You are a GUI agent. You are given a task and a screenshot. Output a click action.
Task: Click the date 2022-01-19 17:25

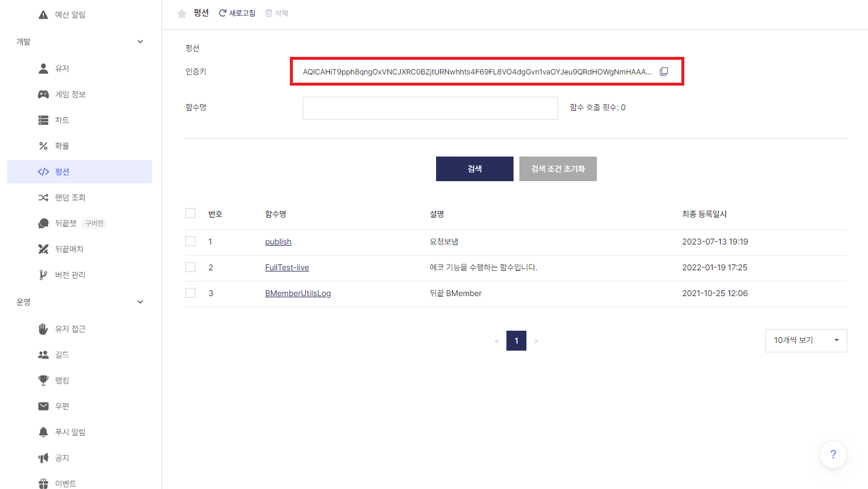coord(715,267)
